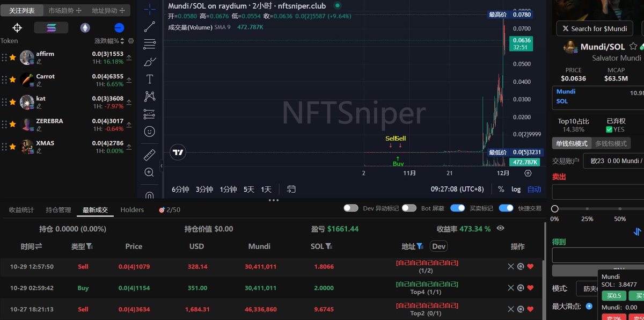Edit note for kat token
The width and height of the screenshot is (644, 320).
[x=39, y=106]
